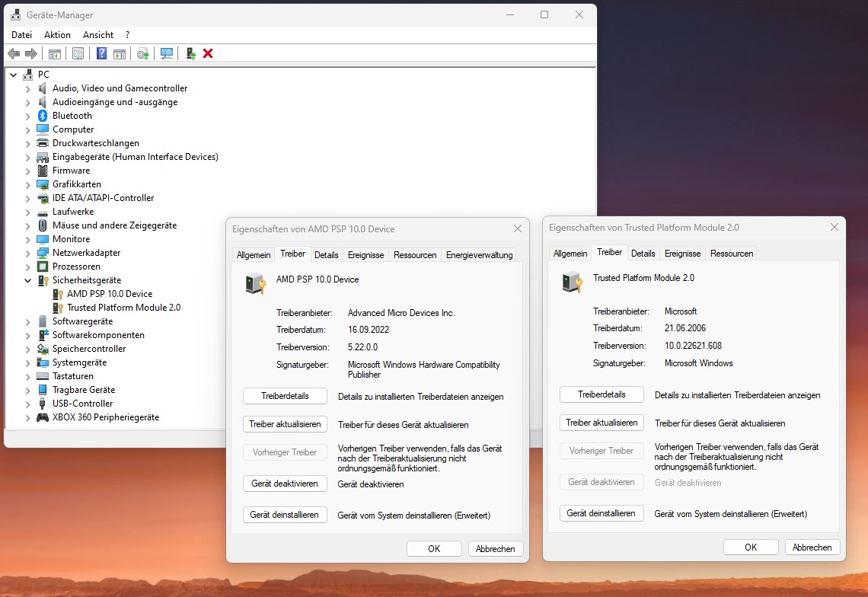The width and height of the screenshot is (868, 597).
Task: Click the Tastaturen keyboard icon
Action: [43, 376]
